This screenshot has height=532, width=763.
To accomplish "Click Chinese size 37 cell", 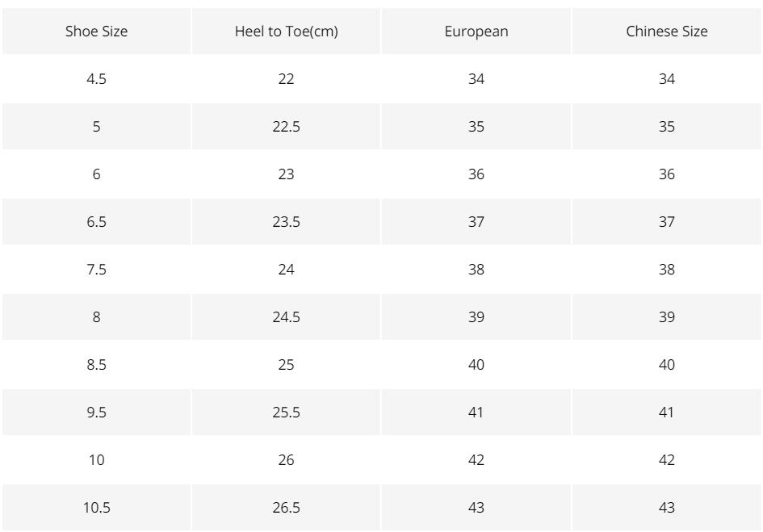I will point(667,222).
